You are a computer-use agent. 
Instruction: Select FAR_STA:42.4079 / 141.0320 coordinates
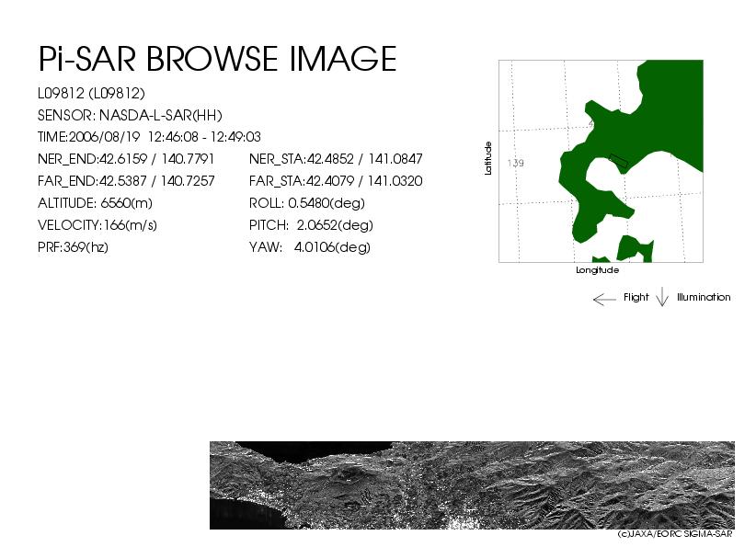tap(336, 181)
